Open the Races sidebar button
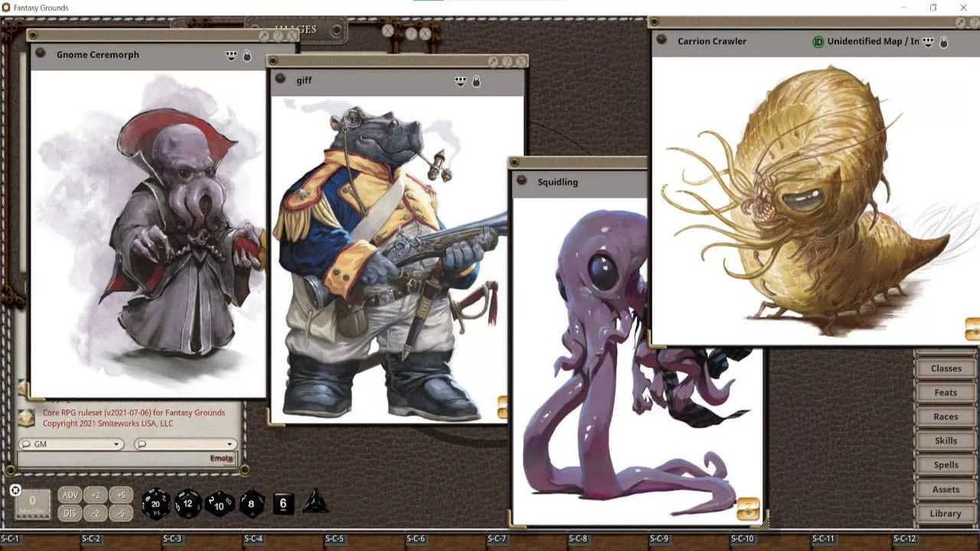Screen dimensions: 980x551 pyautogui.click(x=946, y=416)
